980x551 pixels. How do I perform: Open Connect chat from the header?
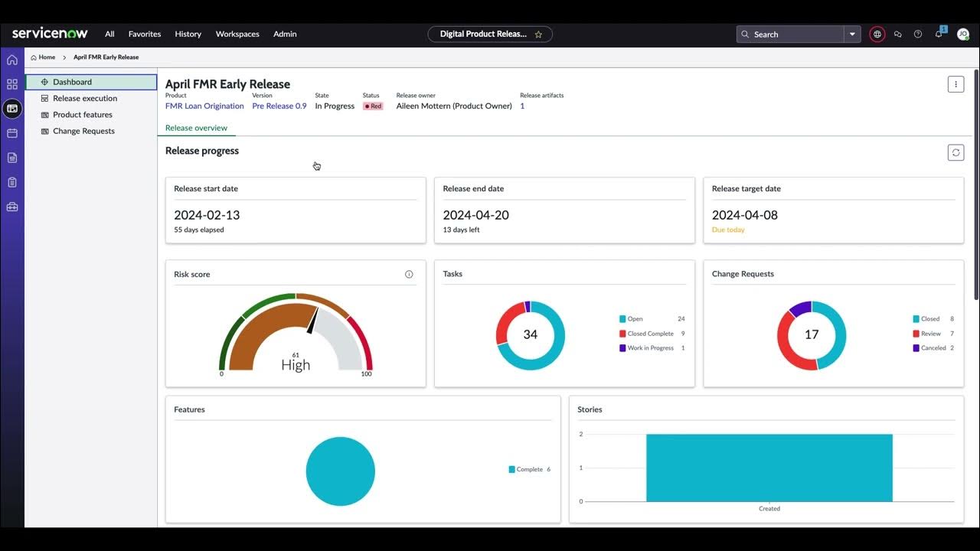pyautogui.click(x=898, y=34)
